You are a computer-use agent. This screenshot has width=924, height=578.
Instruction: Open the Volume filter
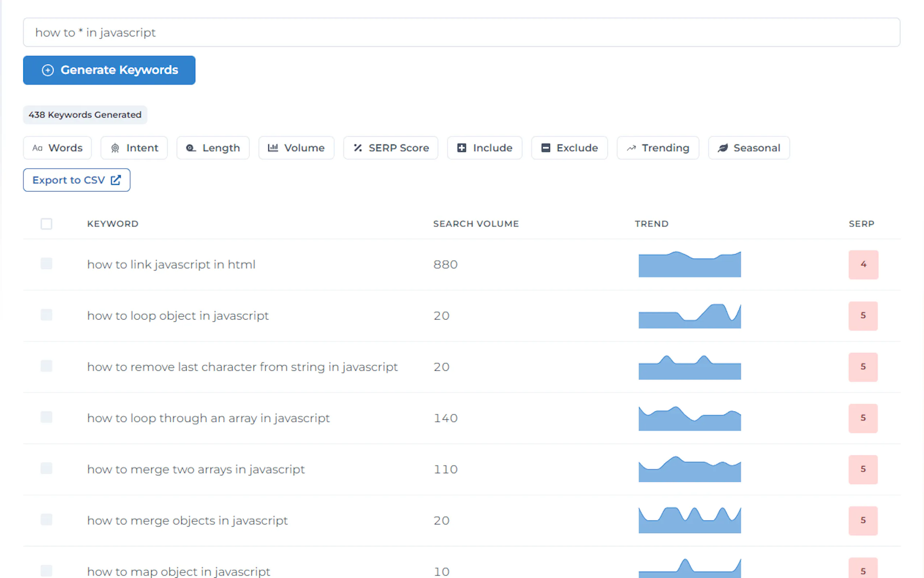click(296, 148)
